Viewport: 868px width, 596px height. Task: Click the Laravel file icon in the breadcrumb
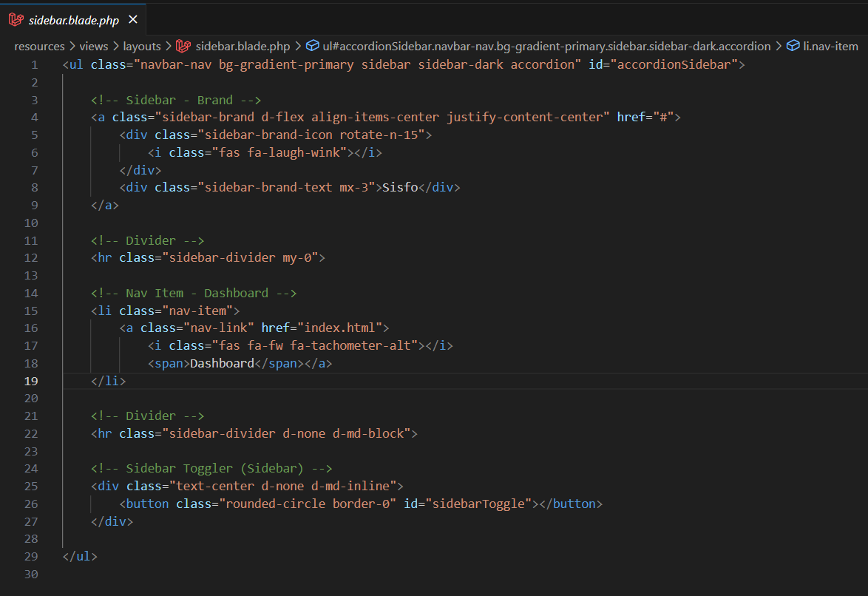(183, 46)
